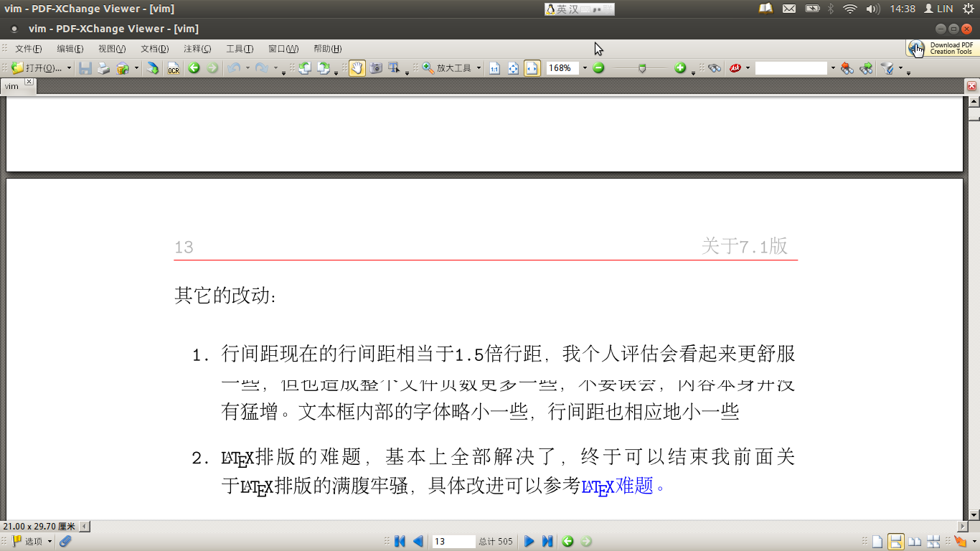The width and height of the screenshot is (980, 551).
Task: Click the Save icon in toolbar
Action: (85, 68)
